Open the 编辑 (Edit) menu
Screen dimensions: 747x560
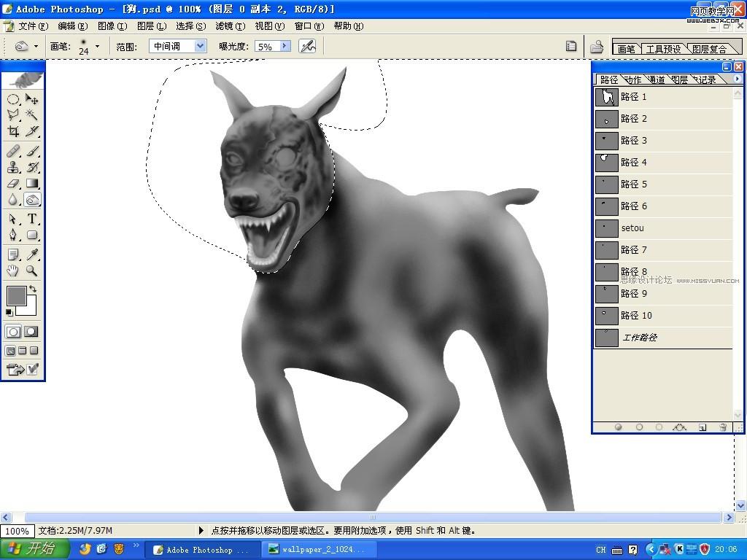(73, 26)
